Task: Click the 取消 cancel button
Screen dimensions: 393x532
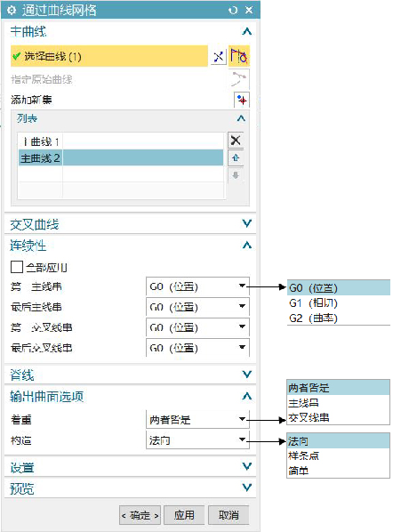Action: [229, 515]
